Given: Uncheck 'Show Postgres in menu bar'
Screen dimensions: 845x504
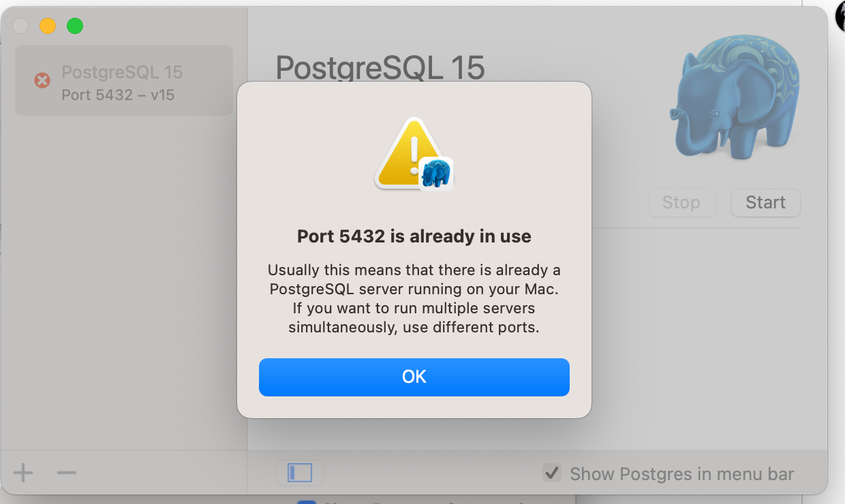Looking at the screenshot, I should click(552, 473).
